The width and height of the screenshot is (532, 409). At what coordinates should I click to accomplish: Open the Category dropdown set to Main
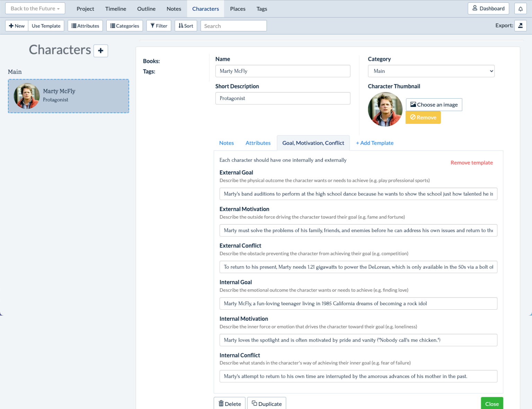point(431,71)
